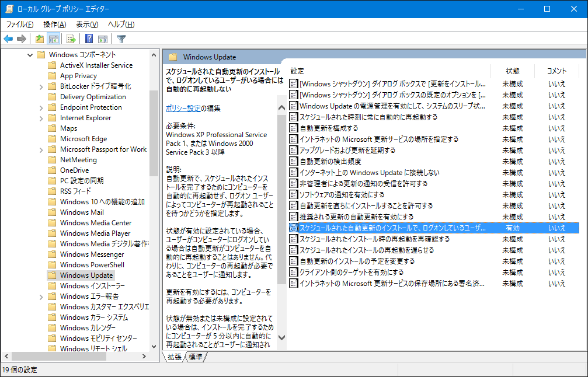Click the Filter funnel toolbar icon
The image size is (588, 377).
pyautogui.click(x=121, y=39)
